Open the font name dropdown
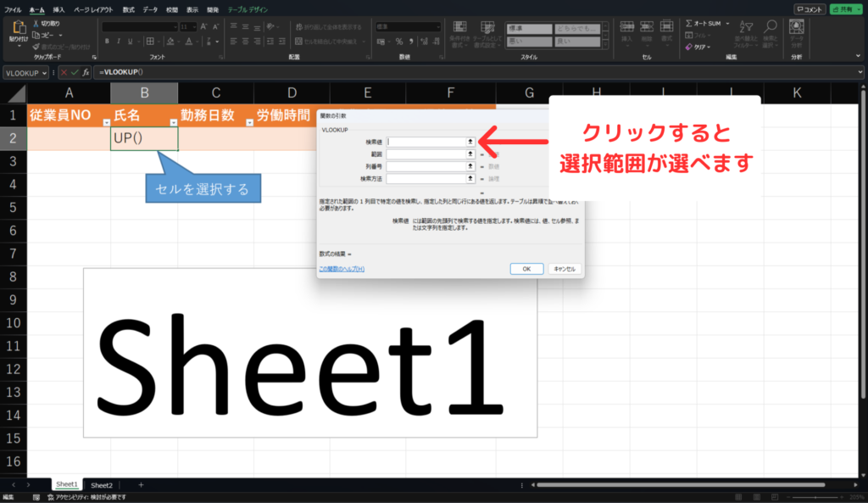868x503 pixels. (175, 26)
